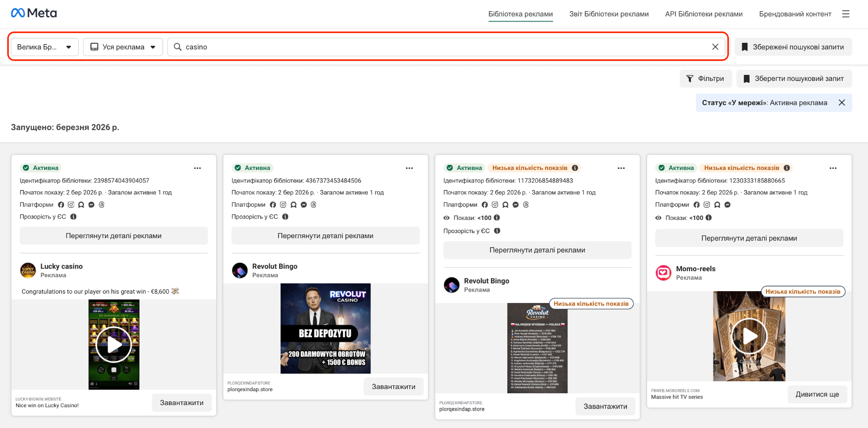Click Завантажити on ad 1173206854889483
This screenshot has width=868, height=428.
click(x=605, y=406)
